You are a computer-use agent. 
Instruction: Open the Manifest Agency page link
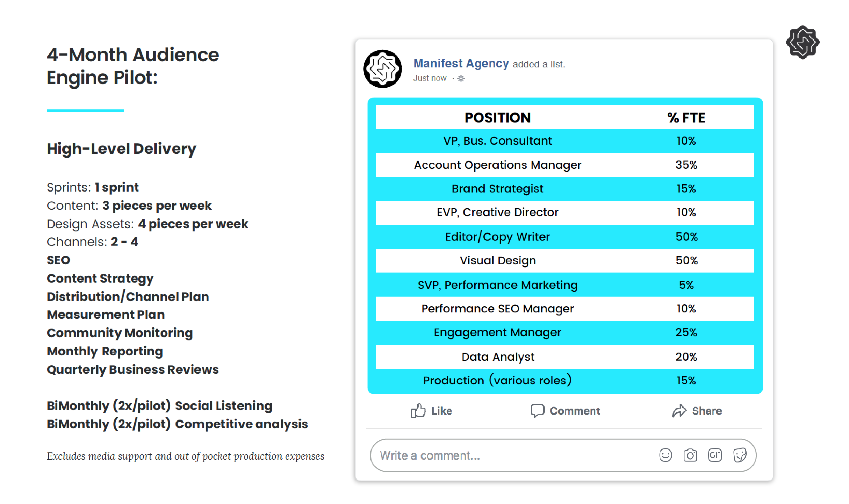tap(461, 63)
